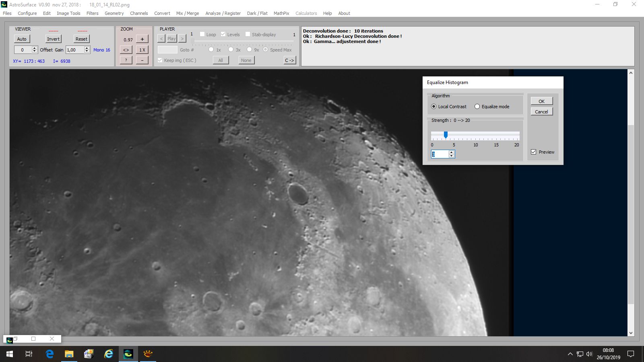Open AstroSurface from the Windows taskbar

click(128, 354)
